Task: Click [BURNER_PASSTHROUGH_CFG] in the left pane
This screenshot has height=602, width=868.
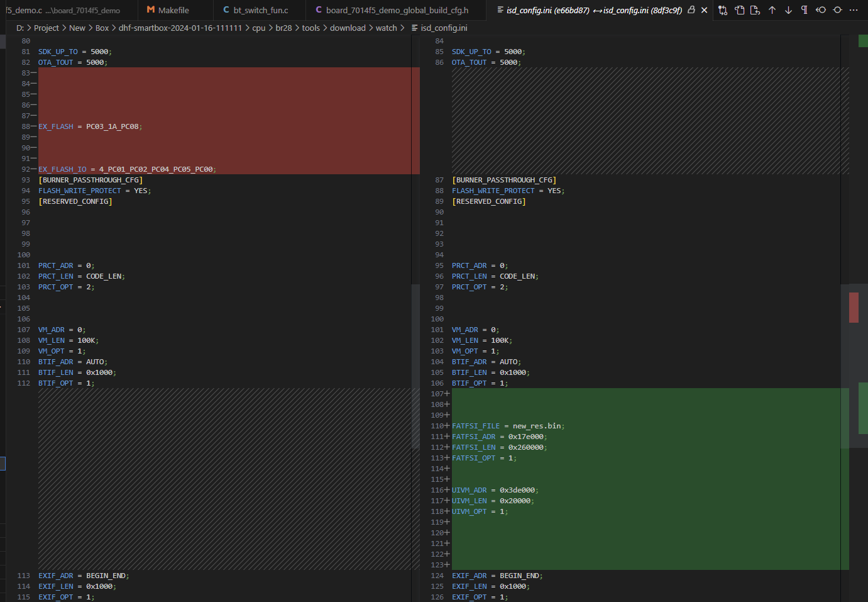Action: [91, 180]
